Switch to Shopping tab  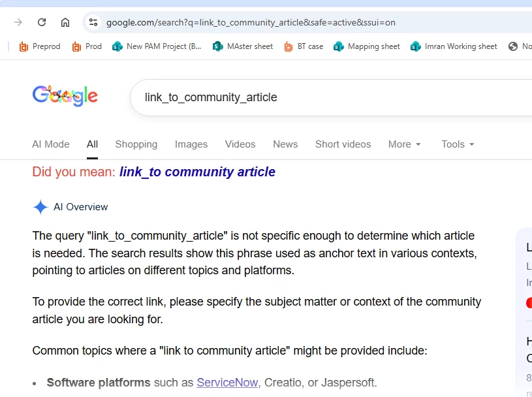click(x=136, y=144)
